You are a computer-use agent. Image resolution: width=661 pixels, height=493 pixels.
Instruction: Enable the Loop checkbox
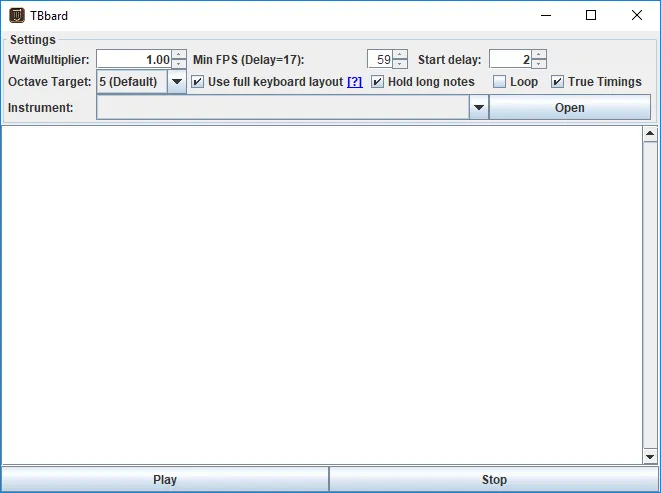[x=500, y=81]
